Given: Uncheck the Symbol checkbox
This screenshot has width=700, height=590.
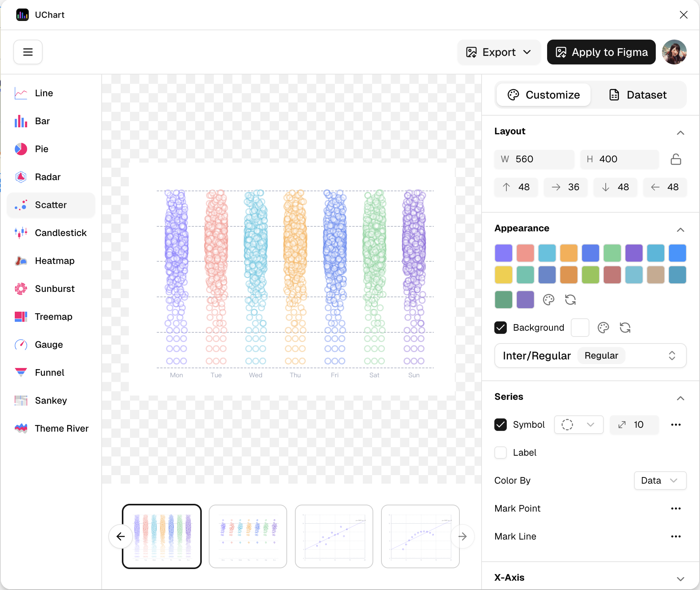Looking at the screenshot, I should 501,425.
